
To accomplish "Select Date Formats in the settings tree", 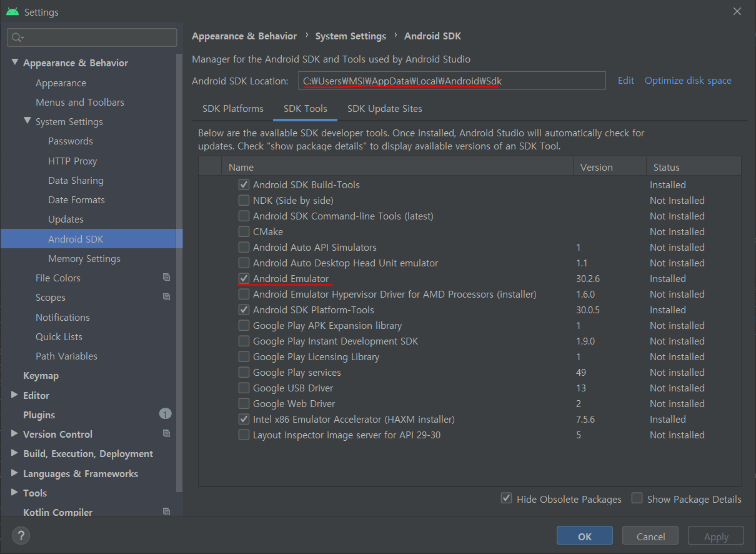I will coord(76,199).
